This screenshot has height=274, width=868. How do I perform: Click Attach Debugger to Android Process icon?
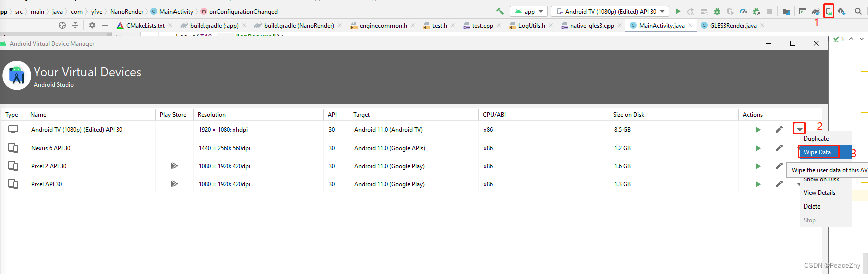tap(756, 11)
